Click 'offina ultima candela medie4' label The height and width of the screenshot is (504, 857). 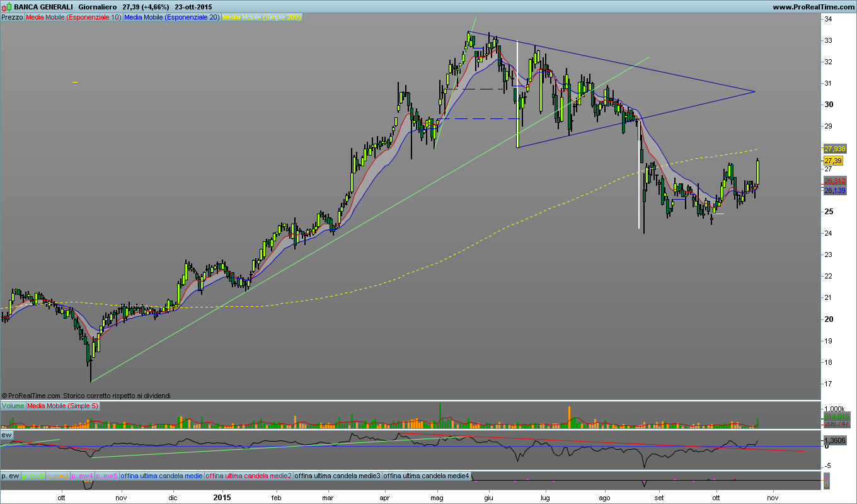tap(427, 476)
